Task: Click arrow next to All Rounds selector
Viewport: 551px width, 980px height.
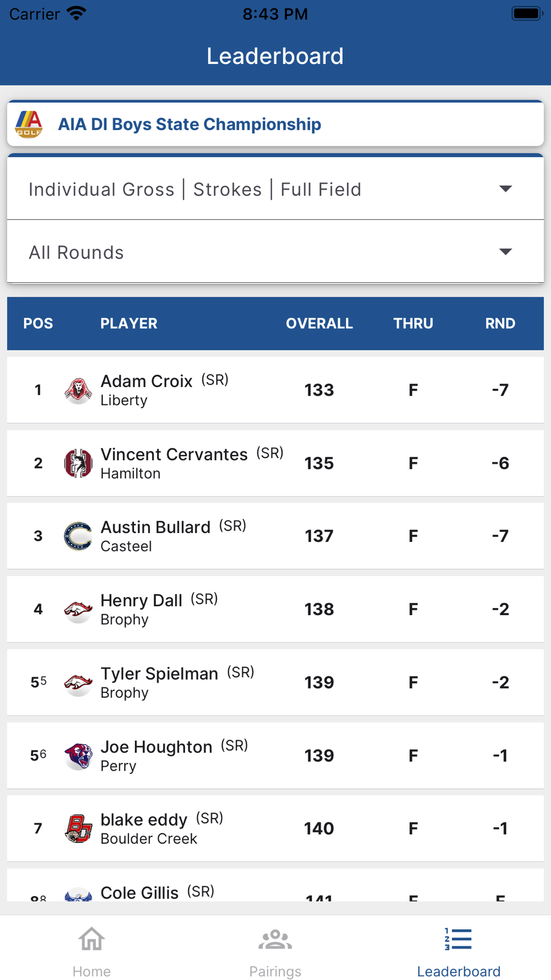Action: (x=505, y=252)
